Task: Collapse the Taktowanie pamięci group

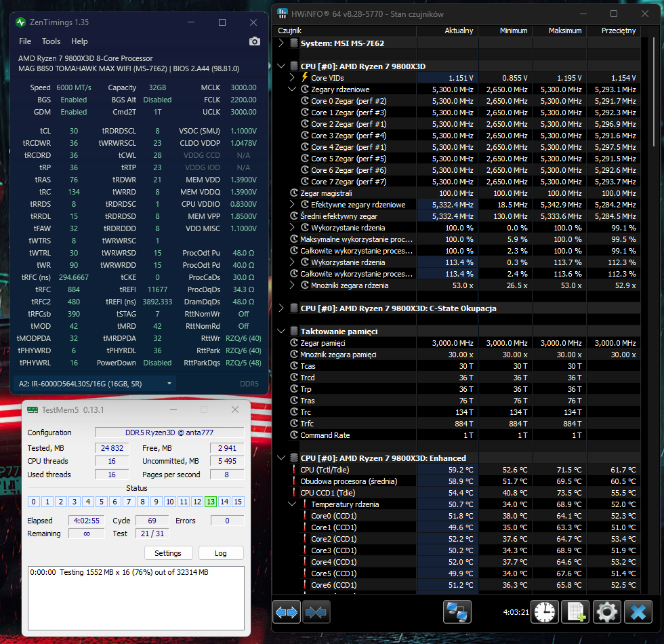Action: 281,331
